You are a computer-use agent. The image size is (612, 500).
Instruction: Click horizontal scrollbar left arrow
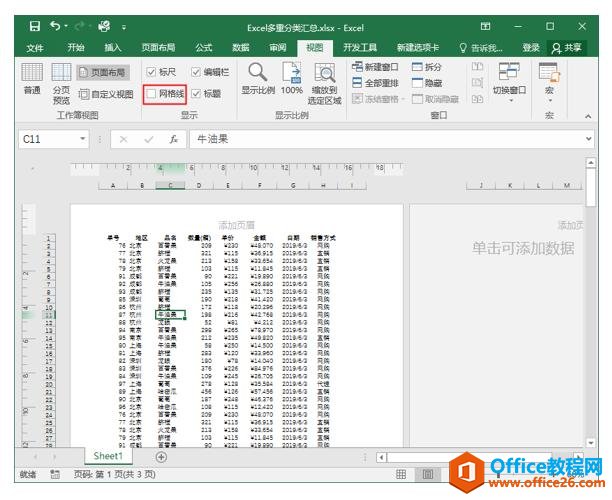[x=381, y=457]
